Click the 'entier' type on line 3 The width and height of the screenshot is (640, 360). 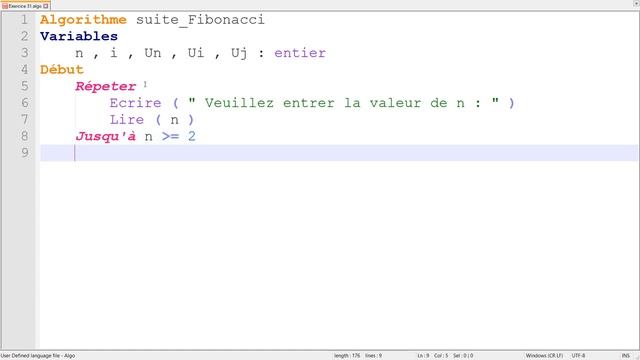pyautogui.click(x=300, y=53)
